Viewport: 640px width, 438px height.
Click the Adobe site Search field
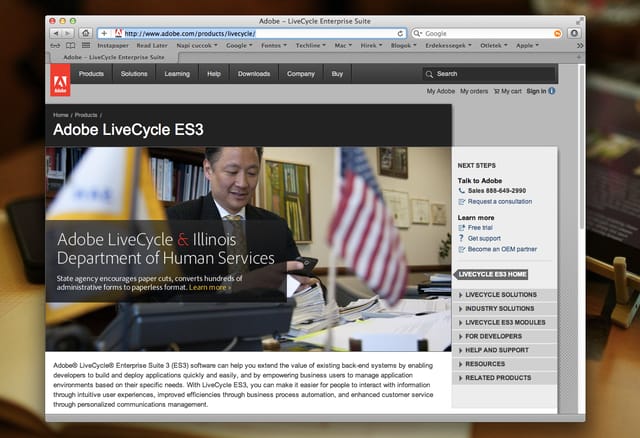pyautogui.click(x=489, y=74)
